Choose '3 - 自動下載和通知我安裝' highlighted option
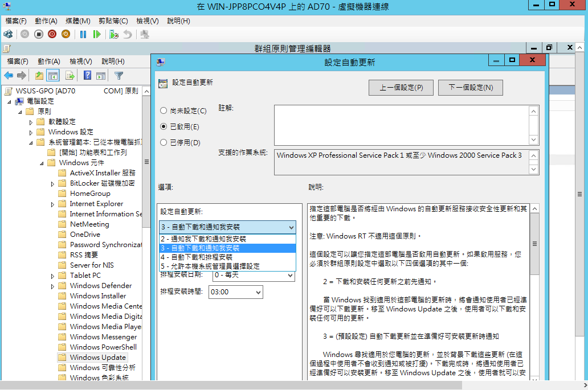The width and height of the screenshot is (588, 390). pyautogui.click(x=228, y=248)
